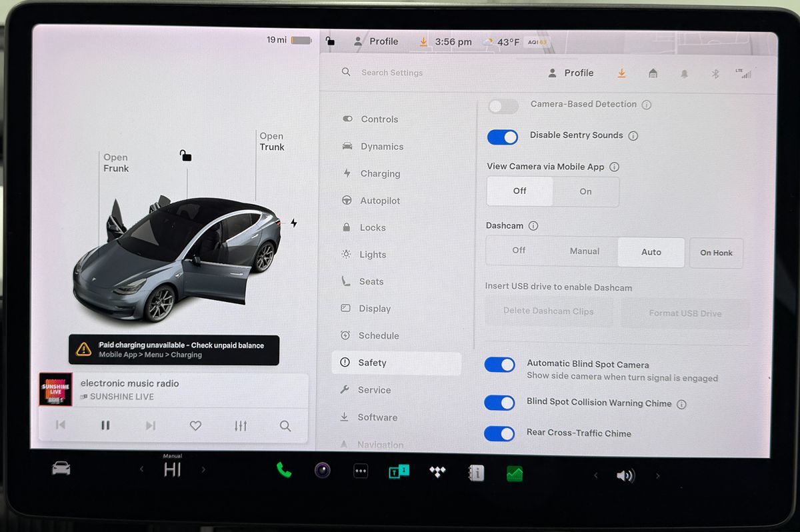The height and width of the screenshot is (532, 800).
Task: Open the Profile dropdown in settings header
Action: pos(571,73)
